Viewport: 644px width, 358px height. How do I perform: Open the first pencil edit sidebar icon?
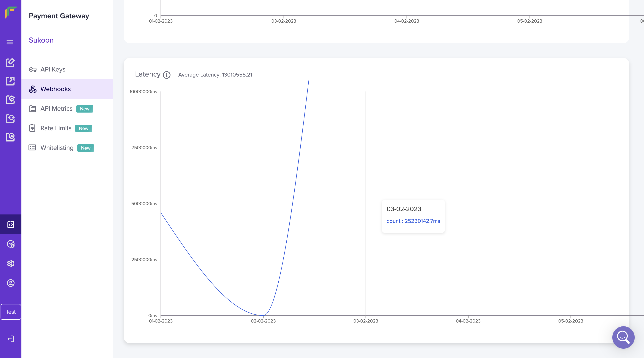tap(10, 62)
